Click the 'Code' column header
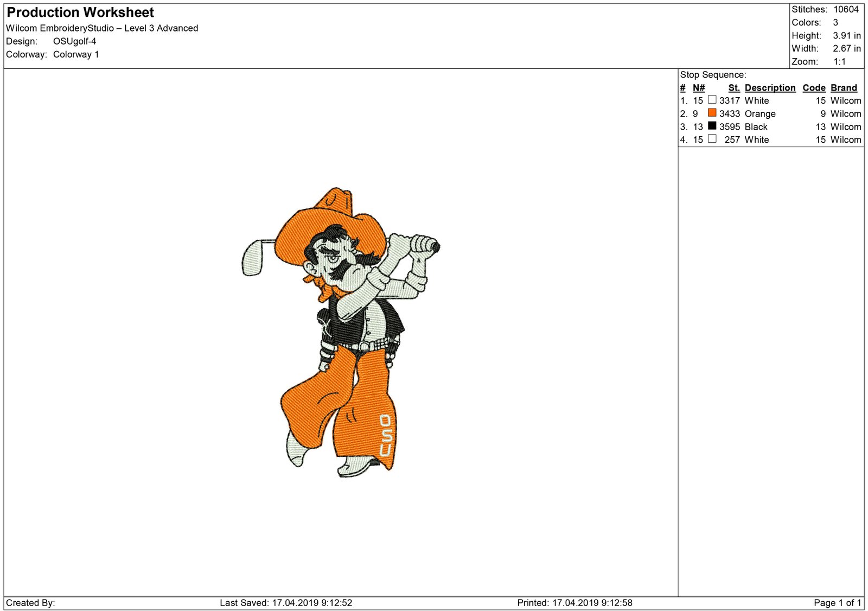868x611 pixels. click(814, 88)
